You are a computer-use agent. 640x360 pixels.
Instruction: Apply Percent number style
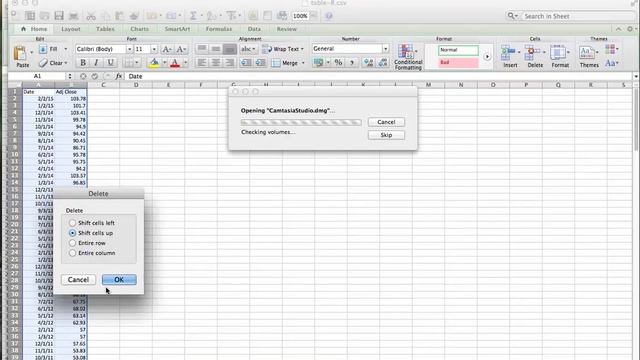pyautogui.click(x=338, y=63)
